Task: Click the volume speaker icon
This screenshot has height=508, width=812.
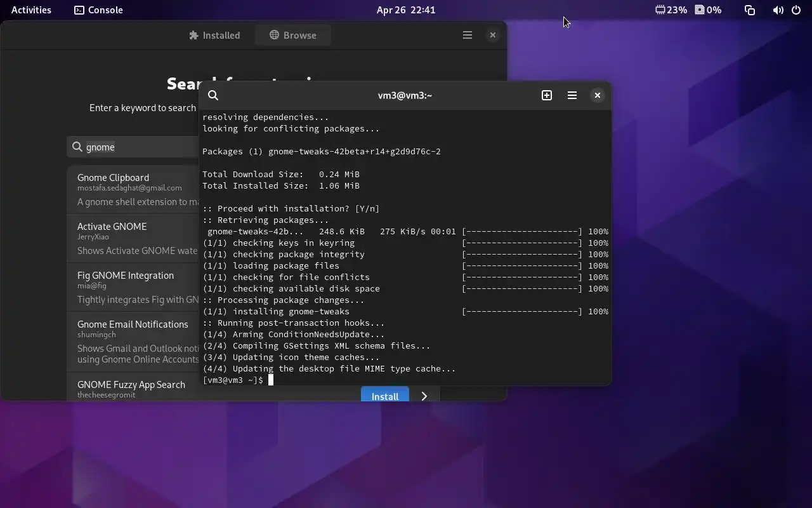Action: pos(778,10)
